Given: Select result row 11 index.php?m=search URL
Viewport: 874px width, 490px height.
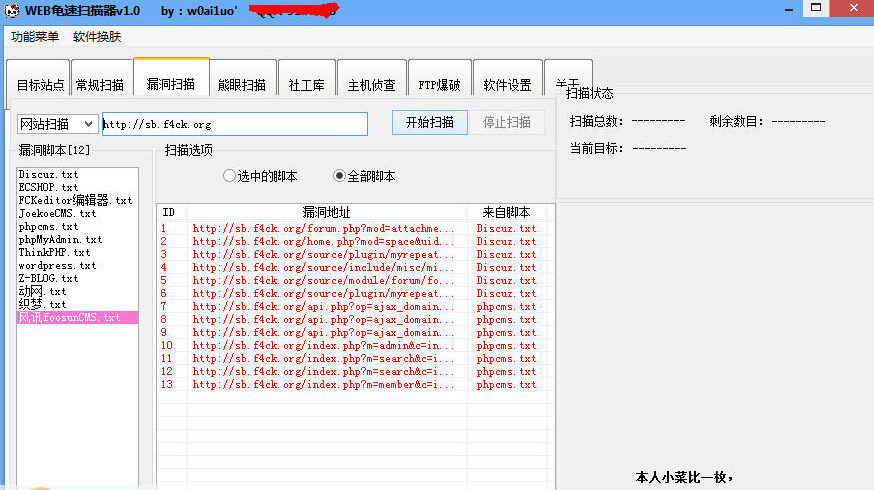Looking at the screenshot, I should [x=323, y=358].
